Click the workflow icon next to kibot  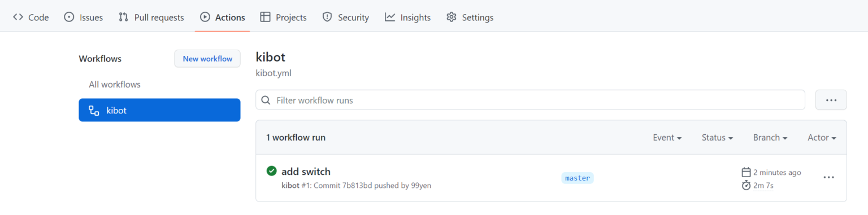pos(94,111)
